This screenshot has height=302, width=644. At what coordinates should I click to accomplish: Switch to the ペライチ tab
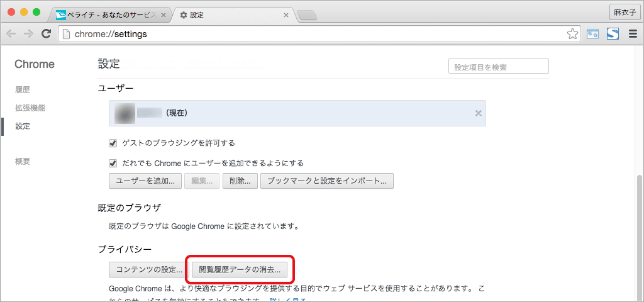(x=109, y=15)
